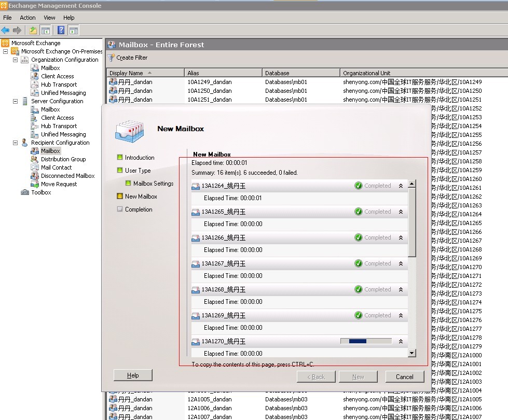
Task: Click scroll down arrow in results list
Action: click(412, 353)
